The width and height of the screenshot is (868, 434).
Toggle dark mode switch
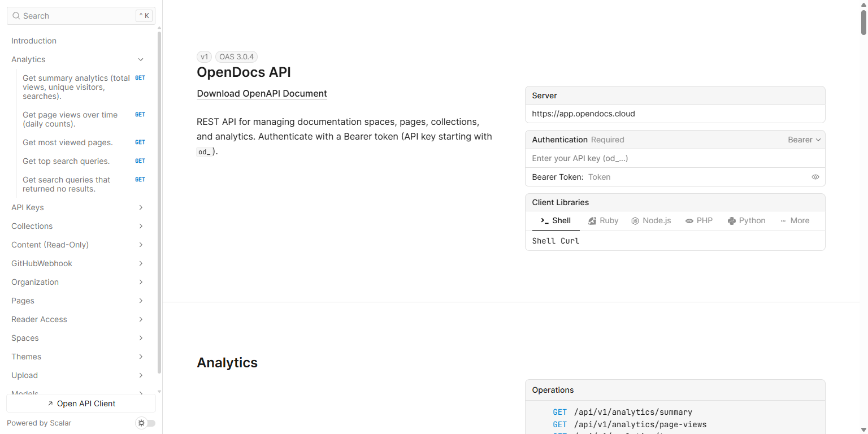(x=146, y=423)
